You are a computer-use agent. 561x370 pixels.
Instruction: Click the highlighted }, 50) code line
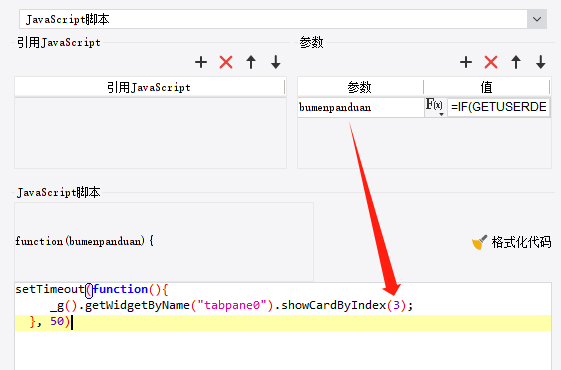(283, 322)
